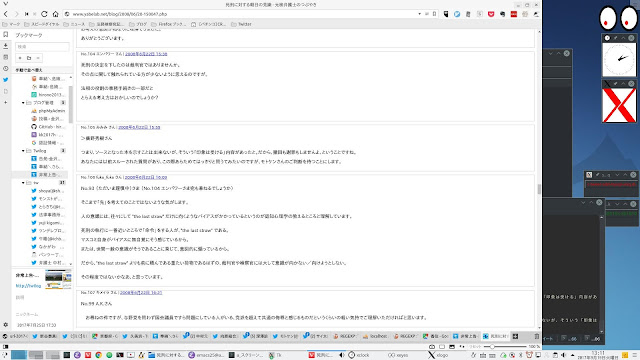Open the ブログ bookmark bar folder
Image resolution: width=640 pixels, height=360 pixels.
(x=138, y=24)
